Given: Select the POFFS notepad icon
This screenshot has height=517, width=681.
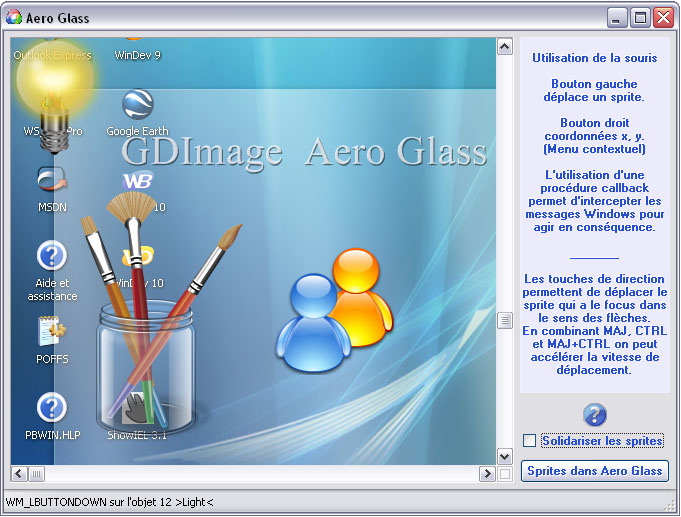Looking at the screenshot, I should (x=52, y=331).
